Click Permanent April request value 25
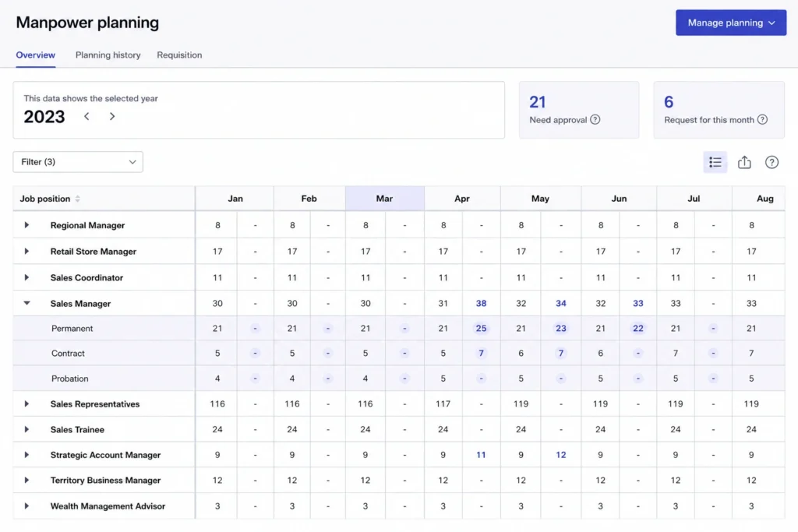Viewport: 798px width, 532px height. [481, 328]
